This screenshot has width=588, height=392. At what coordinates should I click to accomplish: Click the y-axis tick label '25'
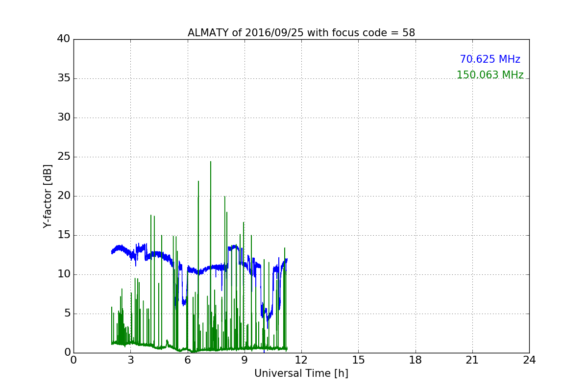point(64,157)
